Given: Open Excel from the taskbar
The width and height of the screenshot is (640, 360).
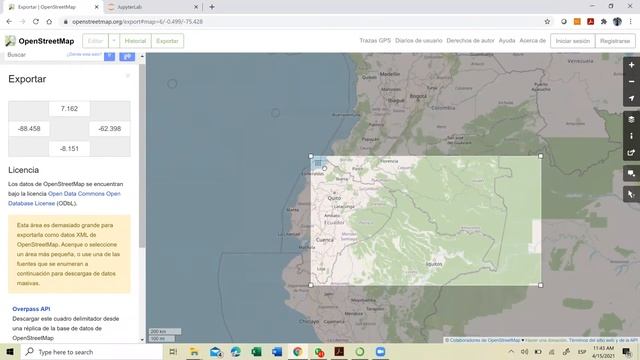Looking at the screenshot, I should click(x=256, y=352).
